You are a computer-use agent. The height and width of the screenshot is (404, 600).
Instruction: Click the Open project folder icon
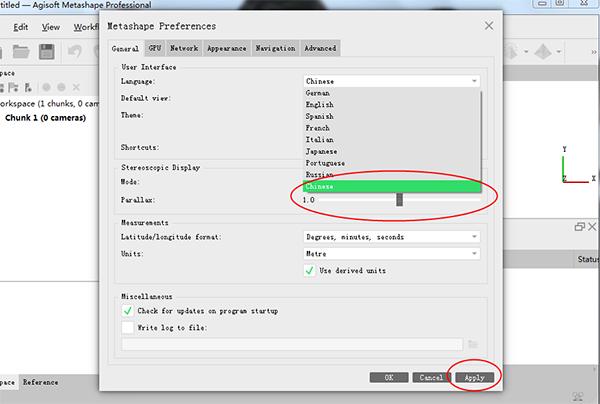click(21, 51)
